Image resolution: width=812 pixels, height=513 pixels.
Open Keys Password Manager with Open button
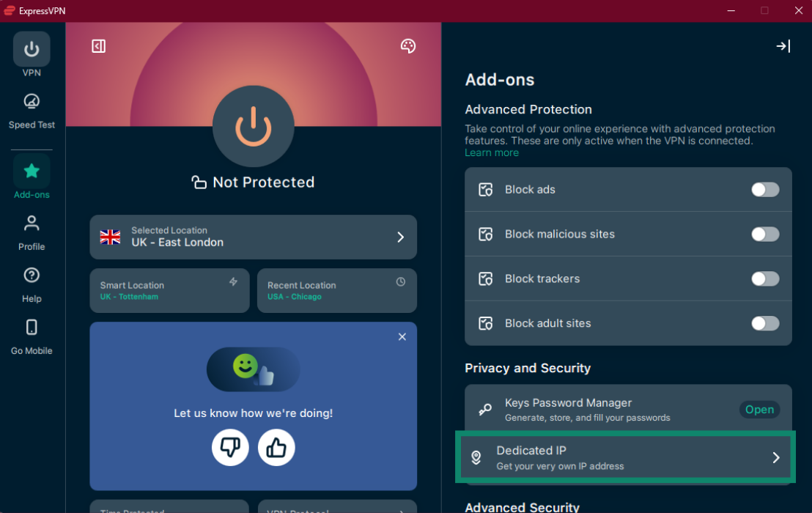tap(759, 410)
